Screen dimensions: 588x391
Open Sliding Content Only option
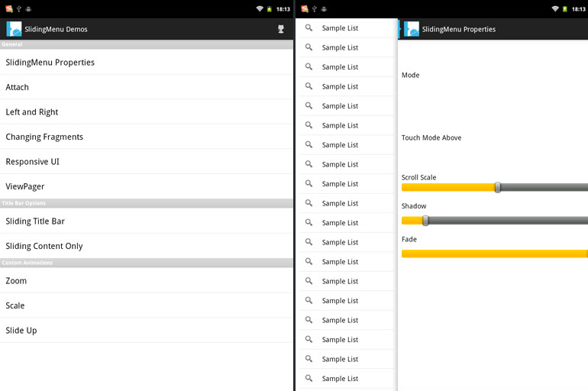point(44,246)
